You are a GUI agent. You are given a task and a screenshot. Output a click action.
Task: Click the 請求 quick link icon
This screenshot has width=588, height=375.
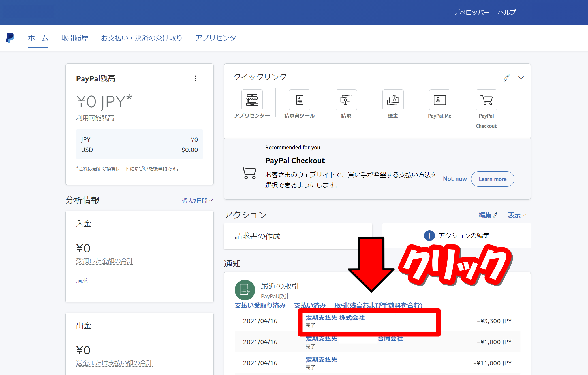coord(346,100)
